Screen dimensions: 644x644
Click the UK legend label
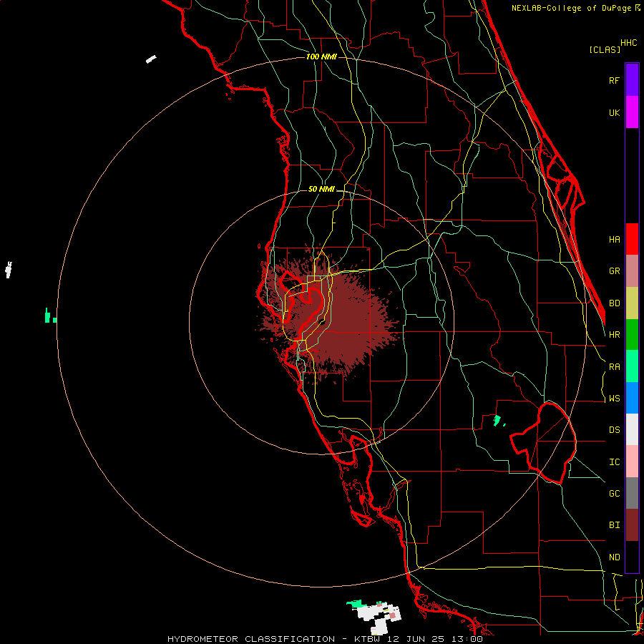click(x=614, y=112)
